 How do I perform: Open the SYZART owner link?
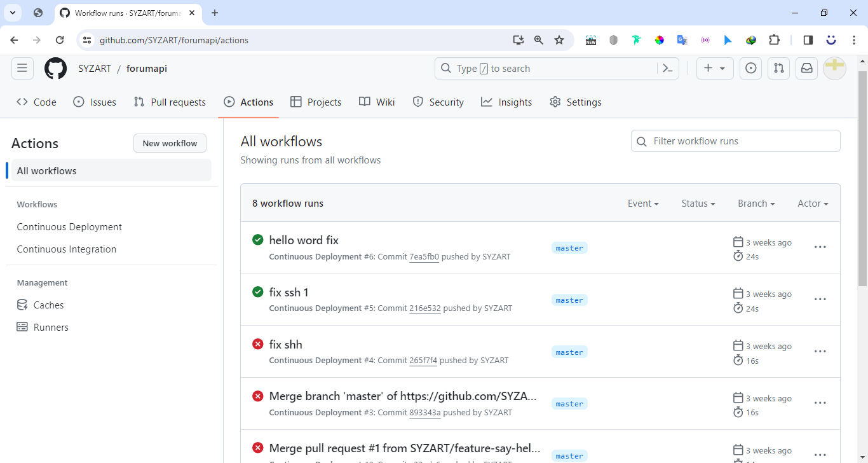pos(95,68)
